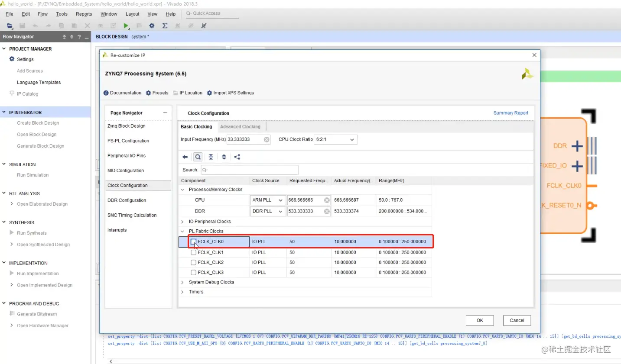Click the Quick Access search field
The image size is (621, 364).
point(212,13)
